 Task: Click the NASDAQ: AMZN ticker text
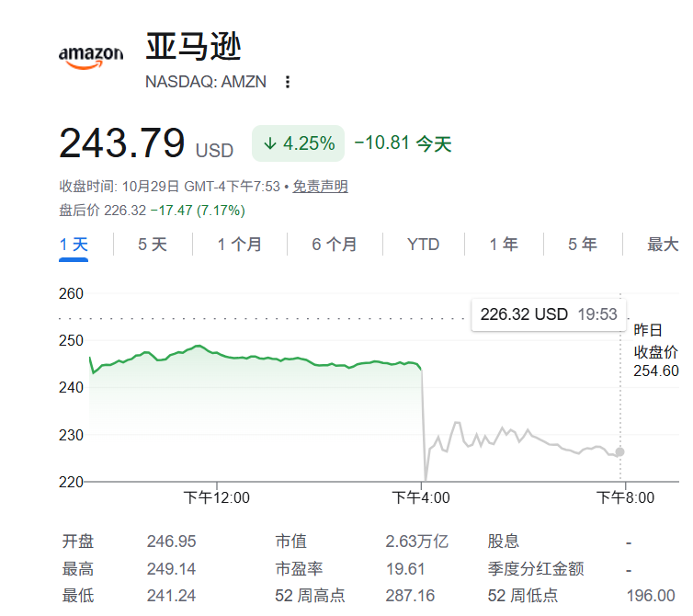(x=206, y=82)
